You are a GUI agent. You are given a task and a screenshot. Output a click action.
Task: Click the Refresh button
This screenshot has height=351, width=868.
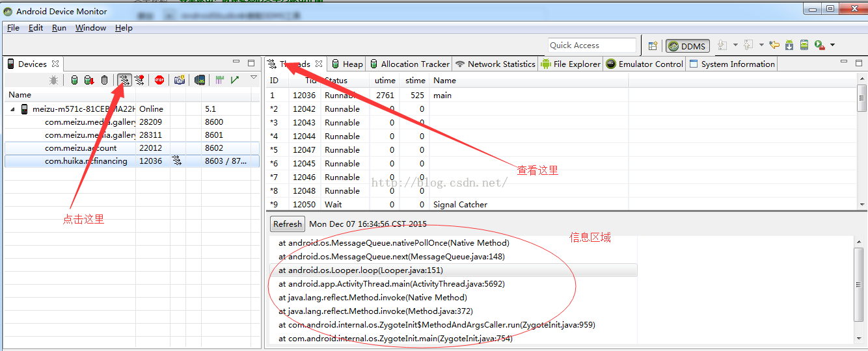tap(288, 224)
